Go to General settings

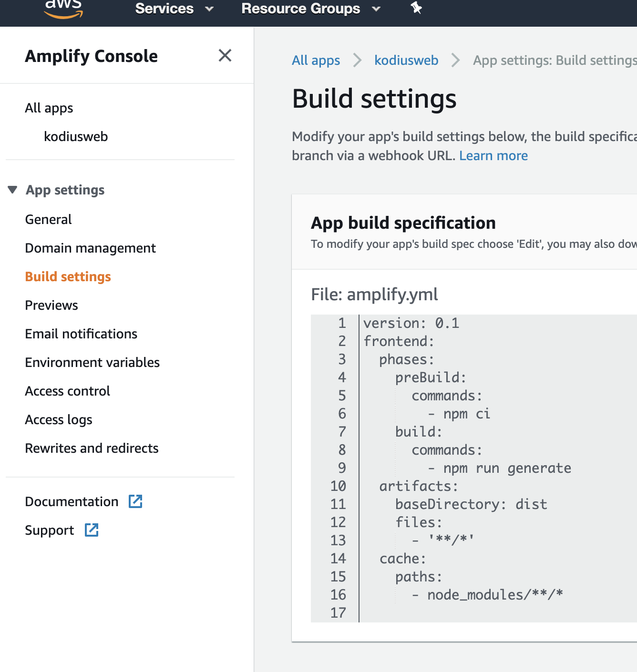49,219
